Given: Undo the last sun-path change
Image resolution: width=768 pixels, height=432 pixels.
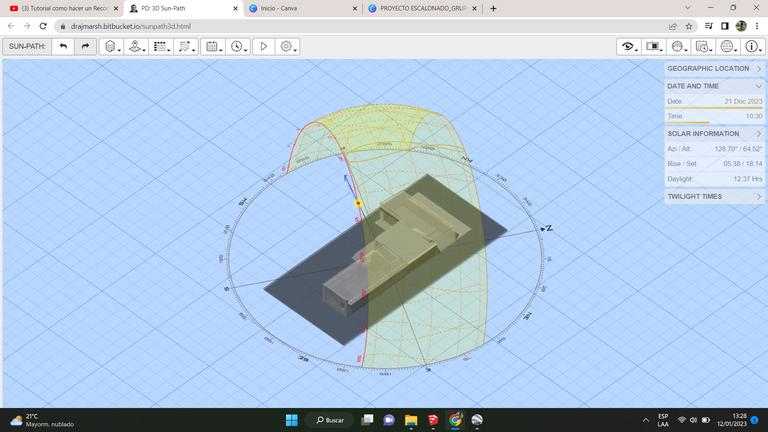Looking at the screenshot, I should 63,46.
